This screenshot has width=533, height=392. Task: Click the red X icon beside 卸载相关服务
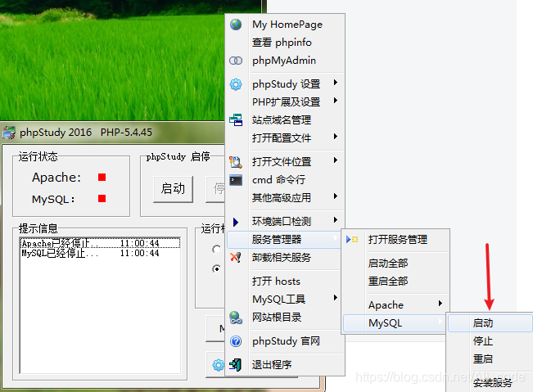point(236,258)
